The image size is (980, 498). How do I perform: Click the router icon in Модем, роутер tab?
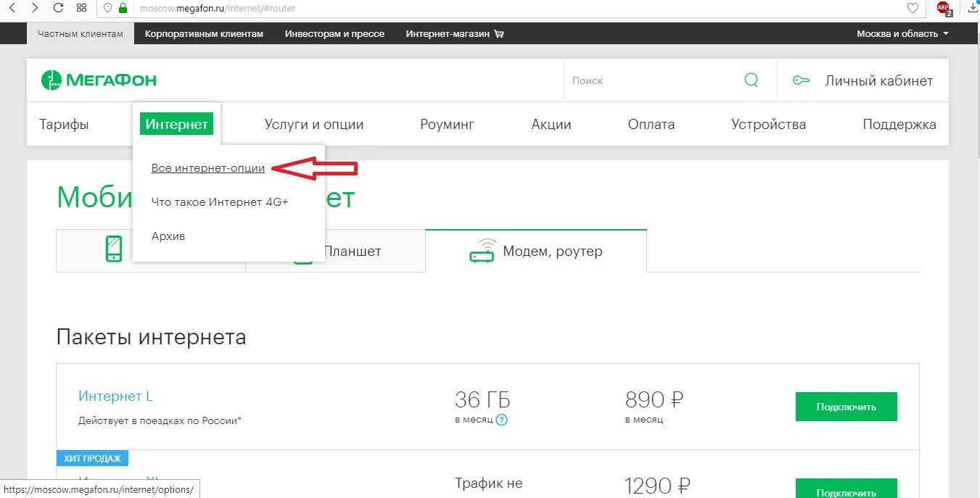click(482, 250)
